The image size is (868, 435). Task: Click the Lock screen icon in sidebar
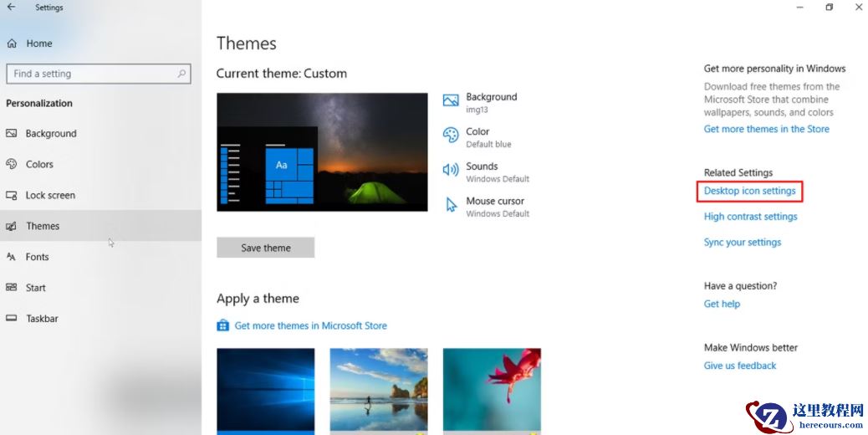click(x=11, y=195)
